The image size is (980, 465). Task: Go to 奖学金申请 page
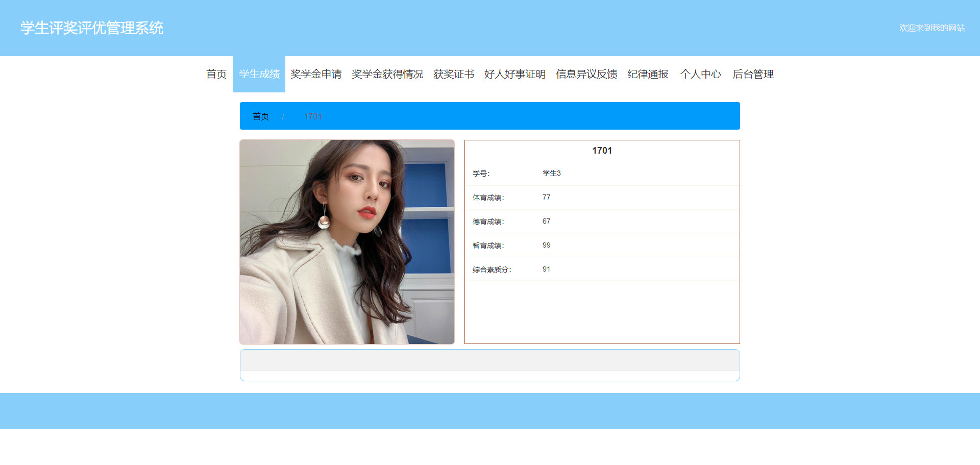(316, 74)
